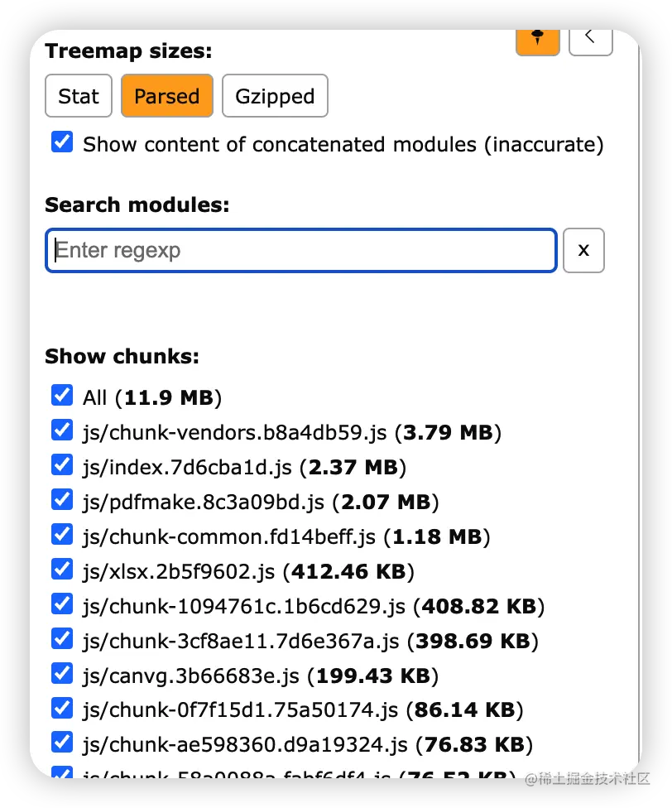This screenshot has width=672, height=808.
Task: Select Parsed treemap size
Action: [166, 96]
